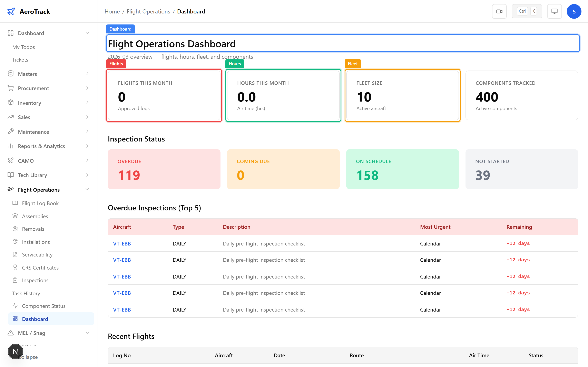Open the screen/display icon in top bar
588x367 pixels.
pos(554,11)
